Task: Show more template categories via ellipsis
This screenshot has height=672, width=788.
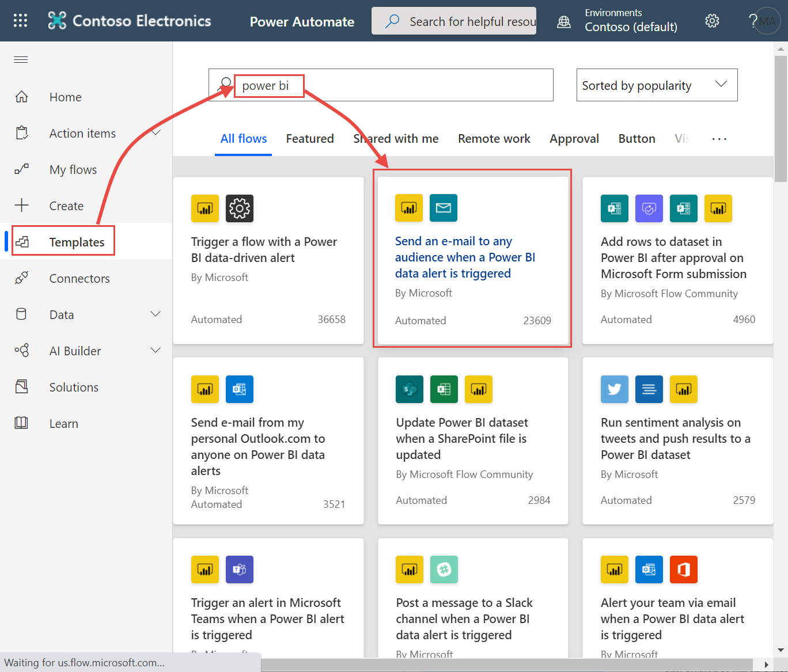Action: click(x=719, y=139)
